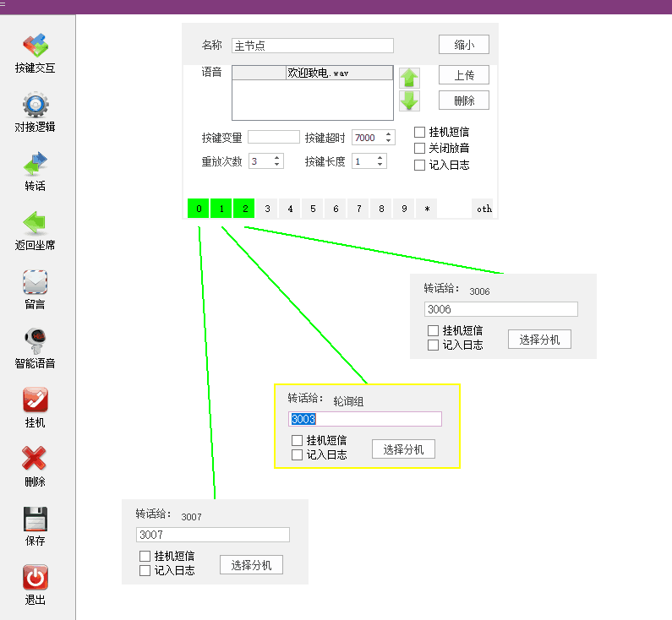Click 选择分机 in the 轮询组 panel
This screenshot has width=672, height=620.
(403, 449)
